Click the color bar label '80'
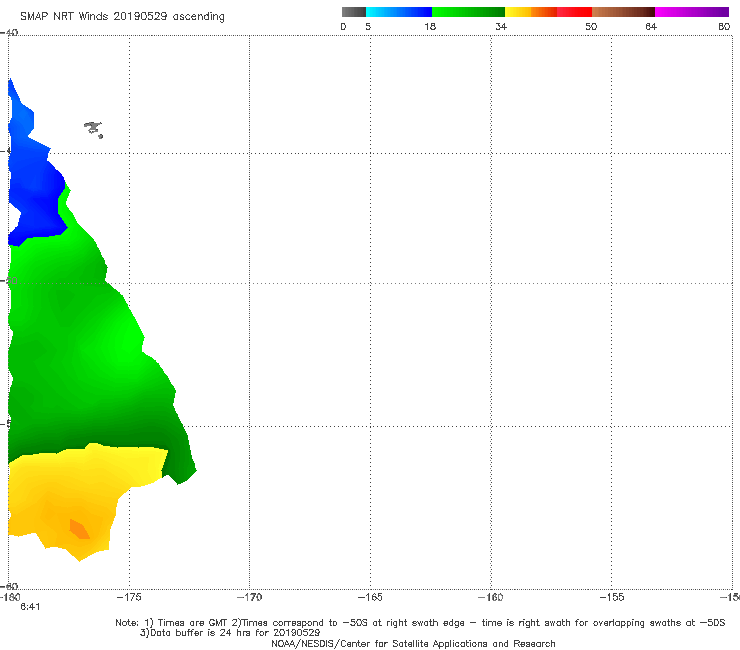Viewport: 740px width, 650px height. [x=724, y=26]
